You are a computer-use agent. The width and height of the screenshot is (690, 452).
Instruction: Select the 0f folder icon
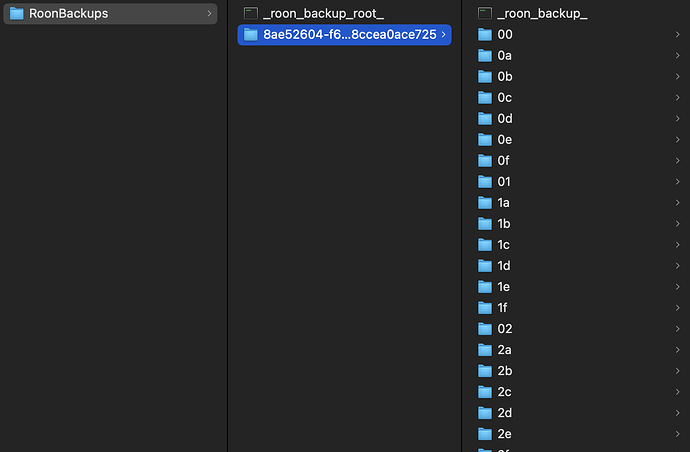(485, 161)
